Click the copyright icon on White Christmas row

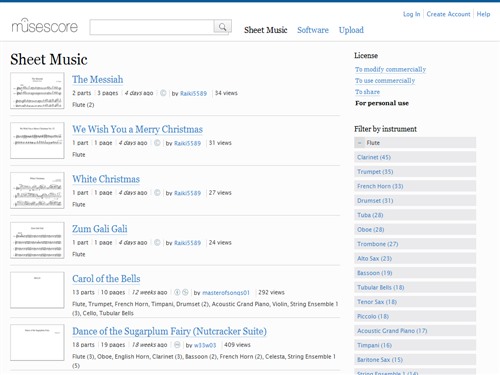point(157,193)
